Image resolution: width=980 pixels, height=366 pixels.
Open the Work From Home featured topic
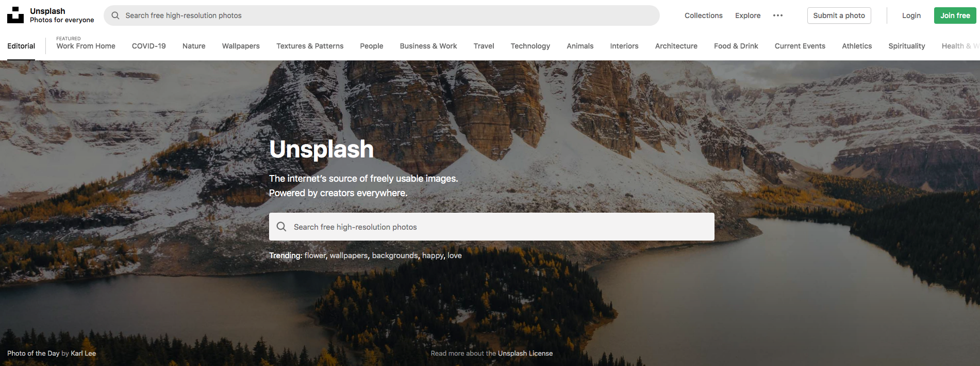click(86, 46)
